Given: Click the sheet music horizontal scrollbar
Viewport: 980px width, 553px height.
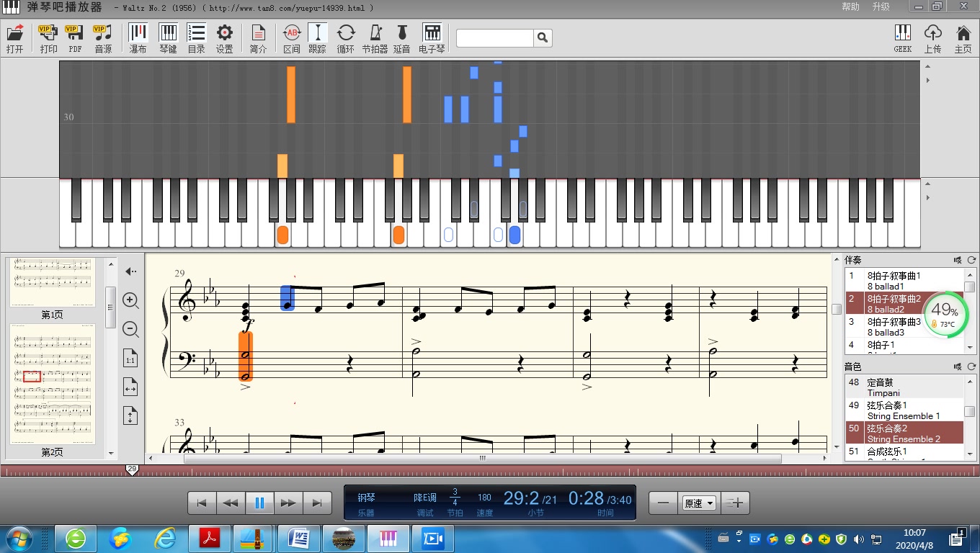Looking at the screenshot, I should (482, 458).
